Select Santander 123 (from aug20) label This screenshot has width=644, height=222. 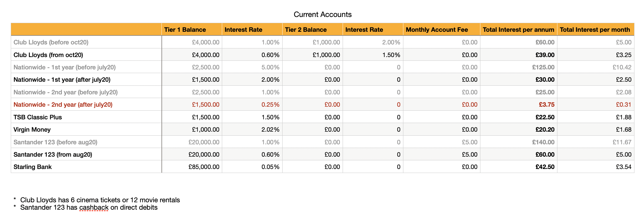[53, 154]
